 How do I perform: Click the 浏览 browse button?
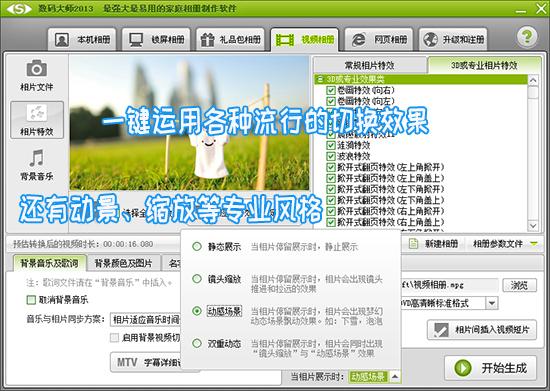pyautogui.click(x=519, y=285)
